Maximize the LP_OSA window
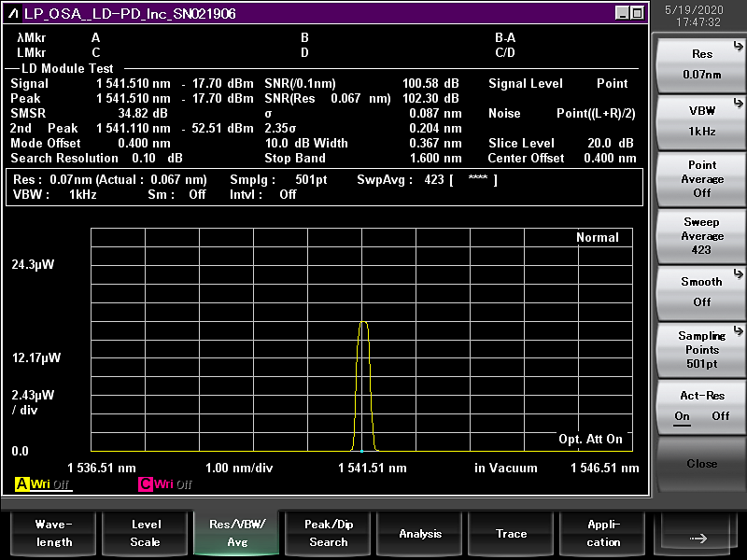 tap(637, 14)
